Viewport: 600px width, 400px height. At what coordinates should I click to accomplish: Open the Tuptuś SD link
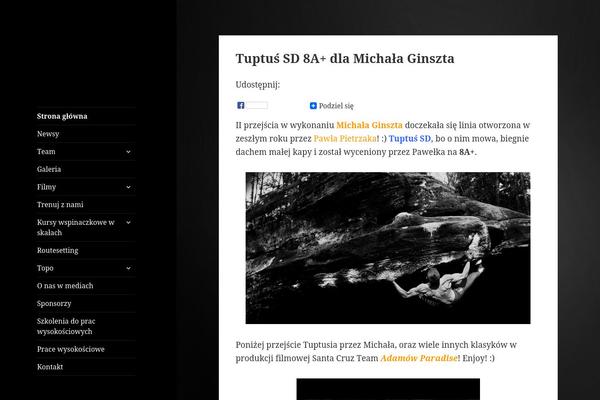coord(409,139)
